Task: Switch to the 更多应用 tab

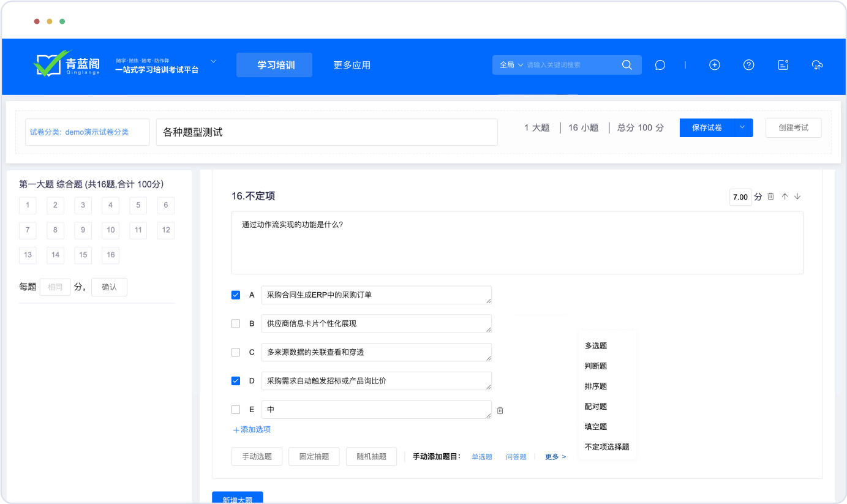Action: [352, 65]
